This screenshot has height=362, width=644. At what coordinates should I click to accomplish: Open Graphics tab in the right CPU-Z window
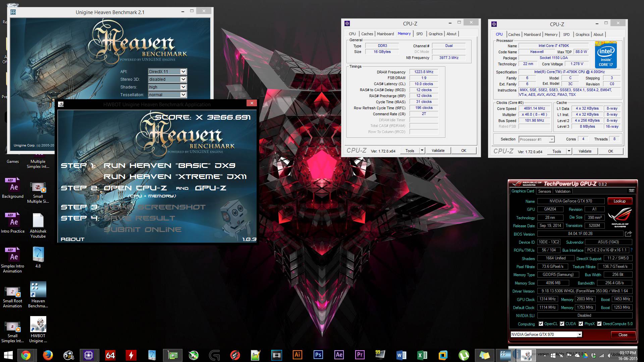click(582, 35)
